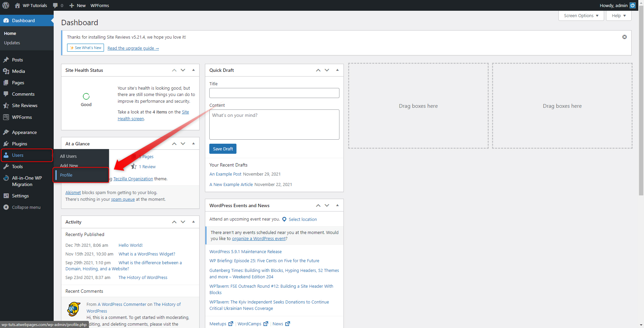Open WordPress 5.9.1 Maintenance Release link

[x=246, y=251]
